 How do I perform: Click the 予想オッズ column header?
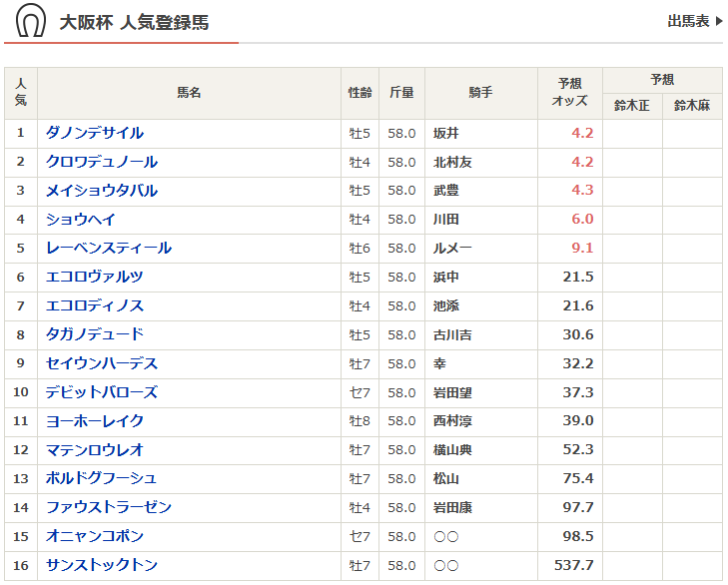click(570, 93)
